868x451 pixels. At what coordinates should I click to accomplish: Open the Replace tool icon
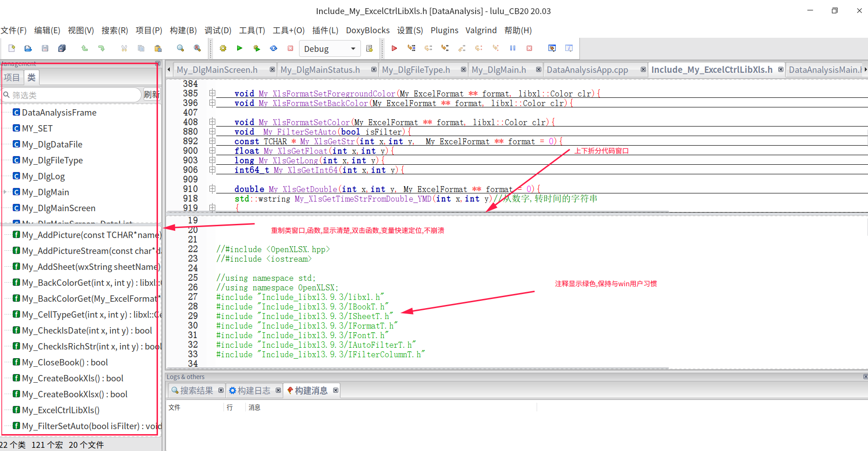[198, 48]
